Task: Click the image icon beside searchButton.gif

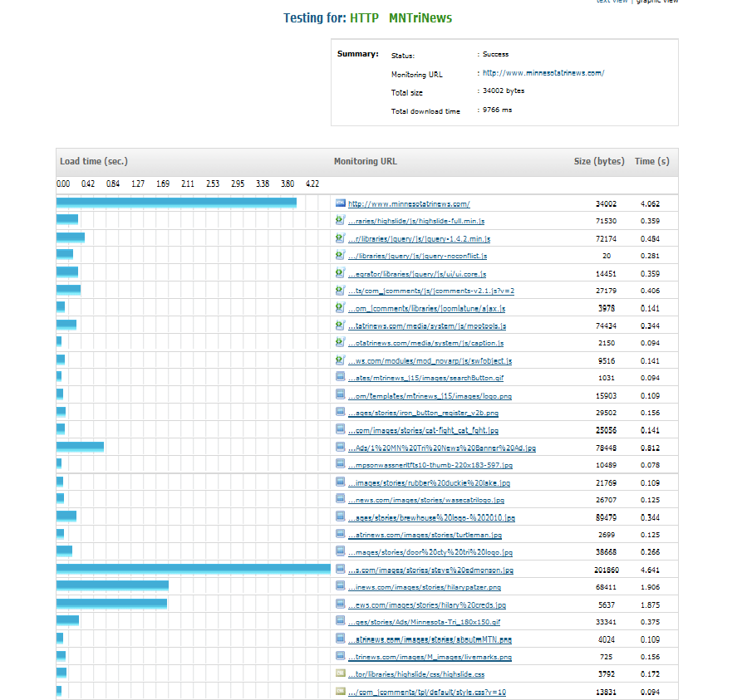Action: click(340, 377)
